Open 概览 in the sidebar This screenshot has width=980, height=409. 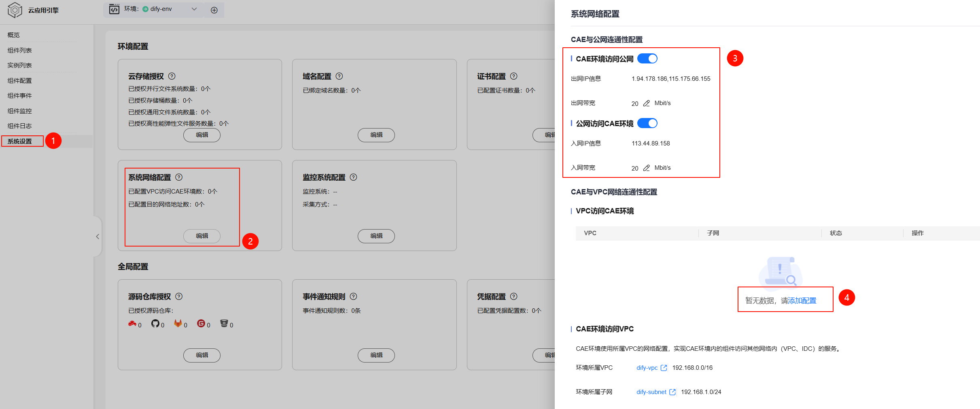click(14, 35)
